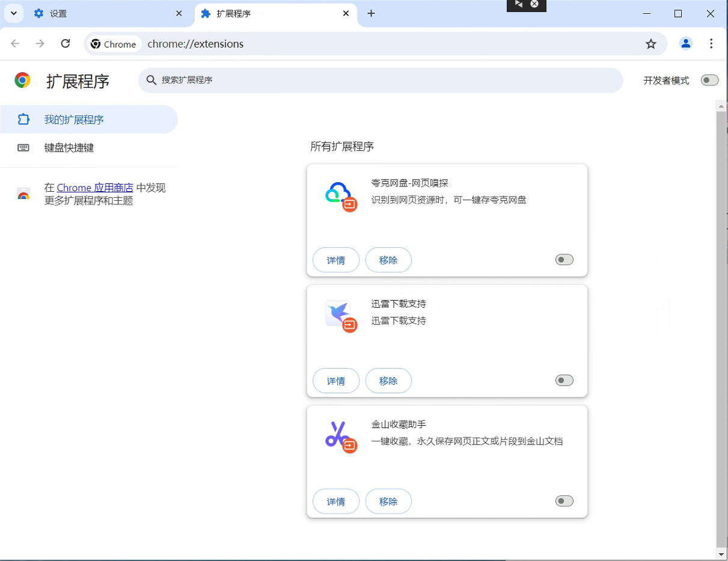
Task: Bookmark this page with the star icon
Action: point(650,44)
